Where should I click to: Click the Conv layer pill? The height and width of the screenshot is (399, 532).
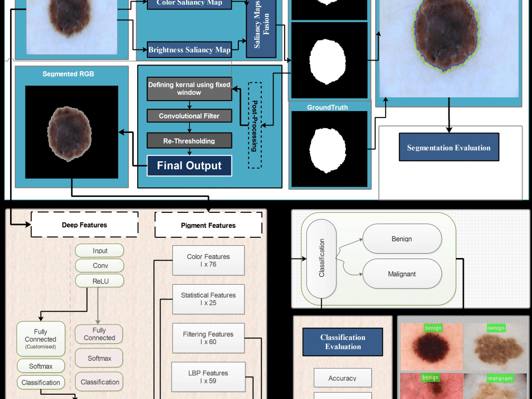(x=99, y=265)
